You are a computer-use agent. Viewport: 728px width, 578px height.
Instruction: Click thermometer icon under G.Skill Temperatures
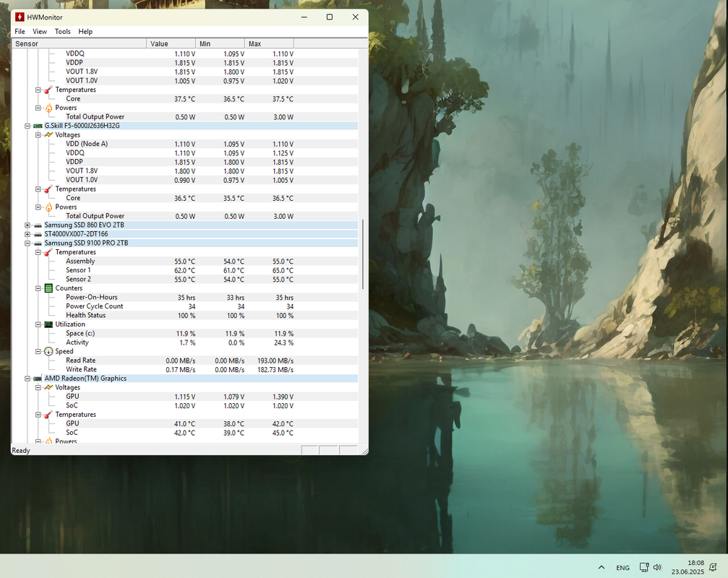48,189
